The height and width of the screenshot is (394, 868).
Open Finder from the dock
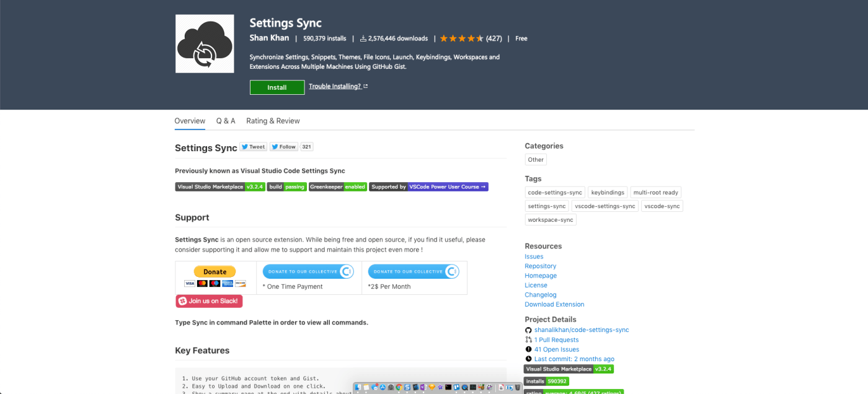[x=358, y=387]
